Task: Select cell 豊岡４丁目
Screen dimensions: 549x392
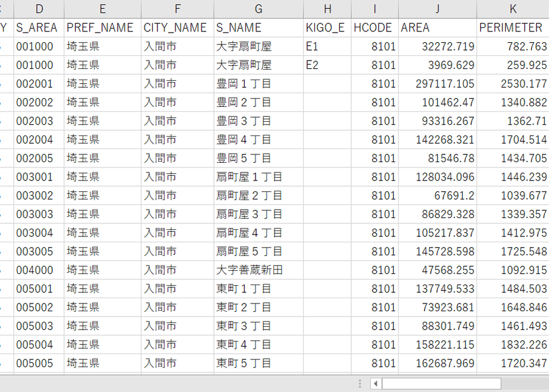Action: click(x=258, y=140)
